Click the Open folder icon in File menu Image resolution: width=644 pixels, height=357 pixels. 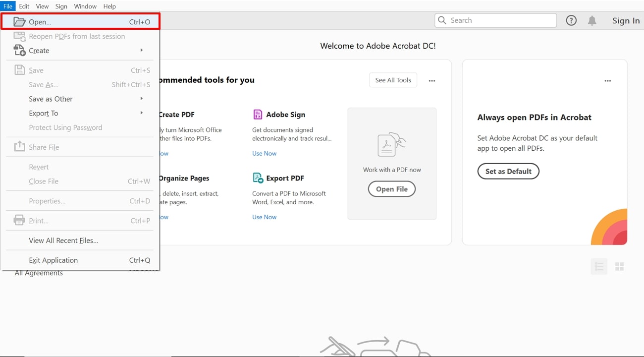[19, 22]
